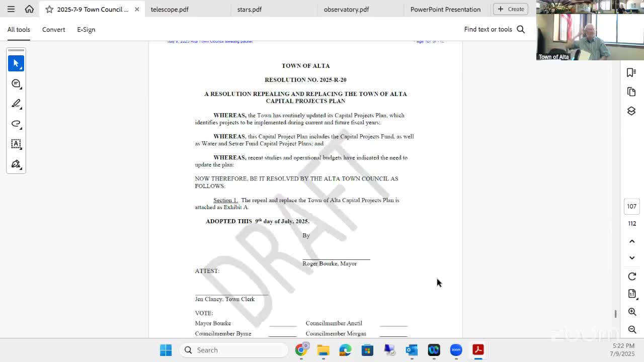This screenshot has width=644, height=362.
Task: Click the 'Roger Bourke, Mayor' signature line
Action: coord(330,263)
